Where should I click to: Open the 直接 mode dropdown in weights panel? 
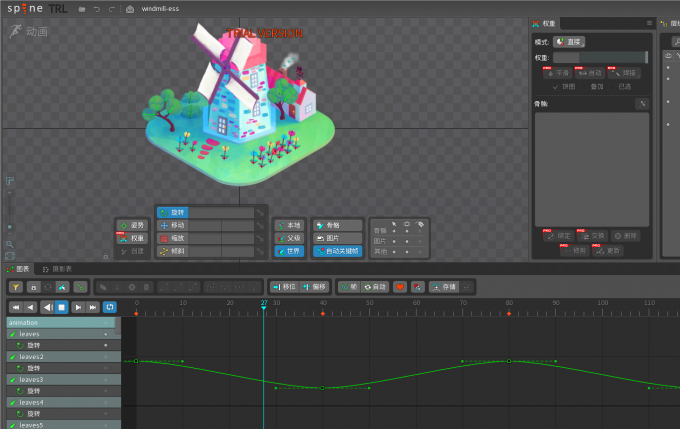(x=569, y=42)
